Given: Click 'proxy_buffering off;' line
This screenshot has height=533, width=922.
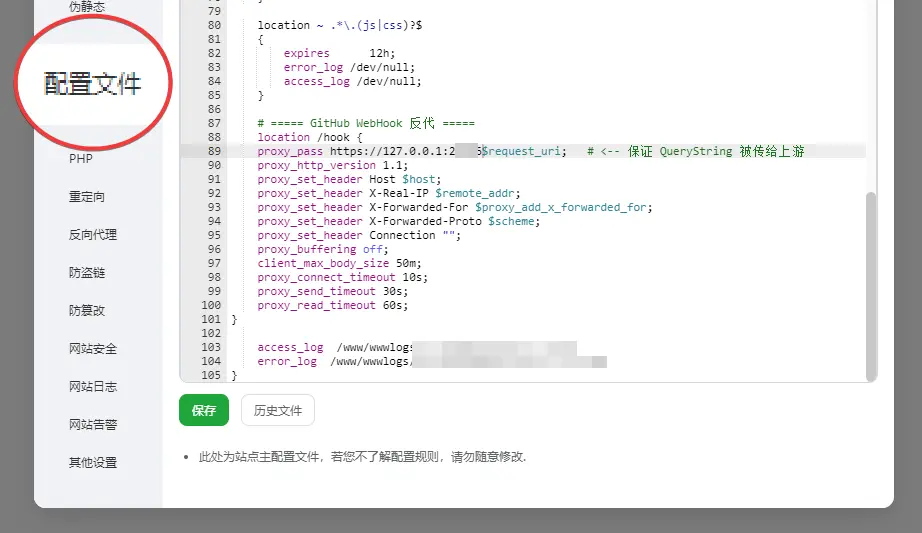Looking at the screenshot, I should [323, 249].
